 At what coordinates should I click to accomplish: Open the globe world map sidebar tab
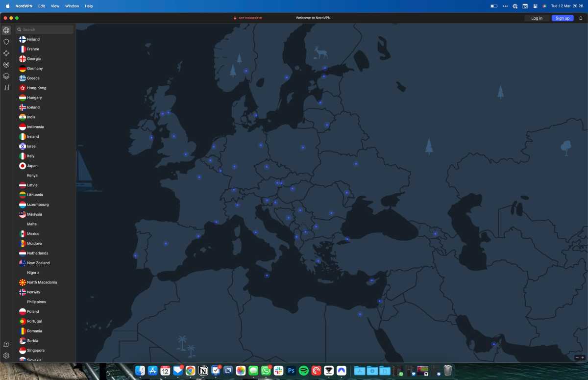[6, 30]
